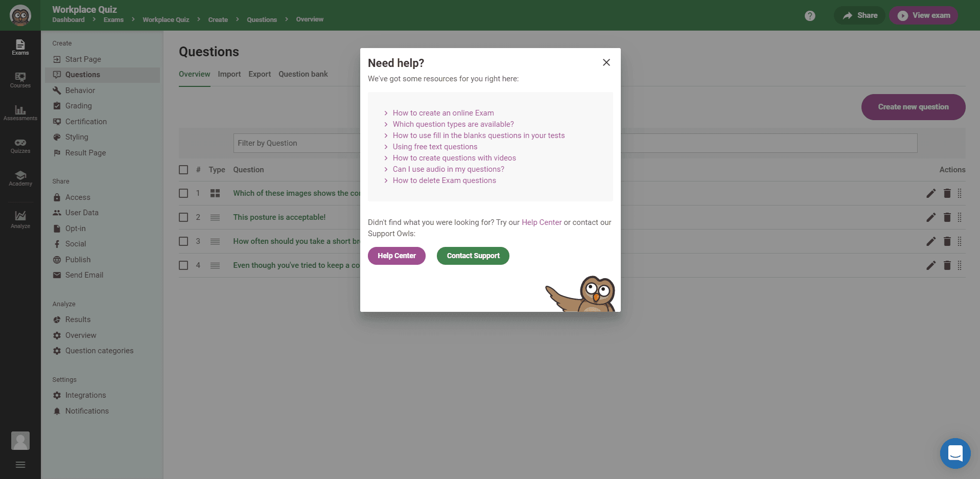This screenshot has width=980, height=479.
Task: Click the question mark help icon
Action: pos(810,16)
